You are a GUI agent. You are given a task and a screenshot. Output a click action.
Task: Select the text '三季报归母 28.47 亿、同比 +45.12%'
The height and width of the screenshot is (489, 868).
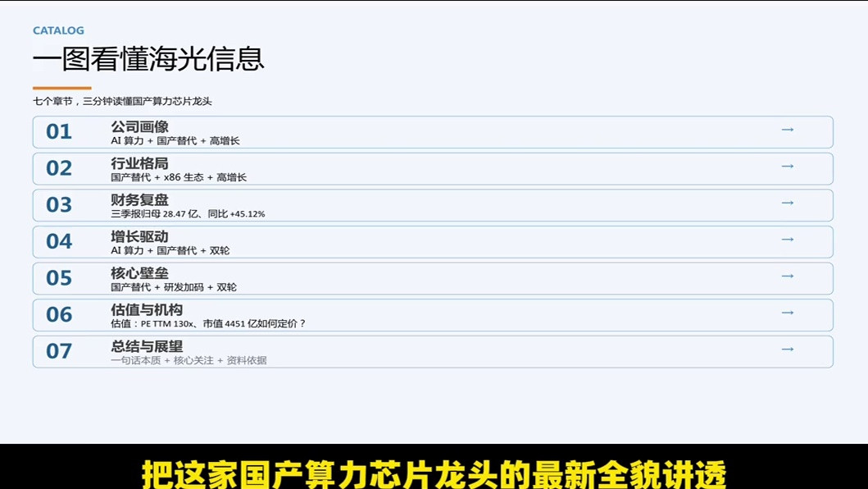(x=188, y=214)
